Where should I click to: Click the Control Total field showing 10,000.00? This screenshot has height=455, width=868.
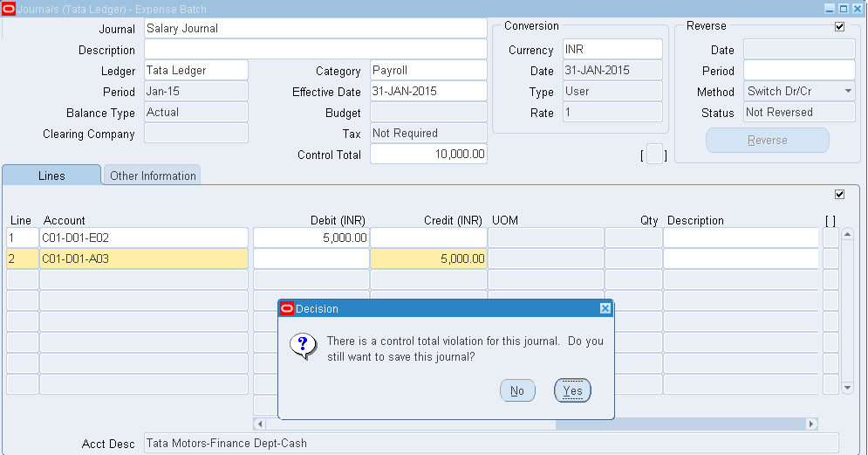[428, 155]
